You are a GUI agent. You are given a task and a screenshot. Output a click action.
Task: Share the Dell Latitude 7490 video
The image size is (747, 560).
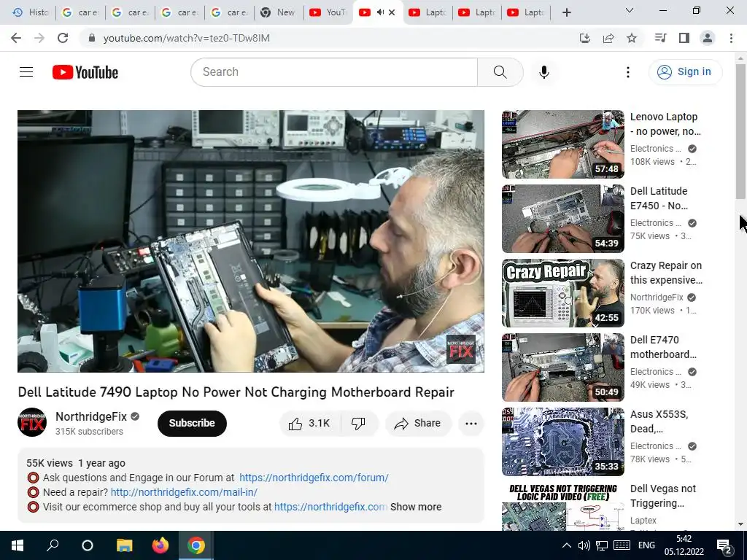pyautogui.click(x=418, y=424)
